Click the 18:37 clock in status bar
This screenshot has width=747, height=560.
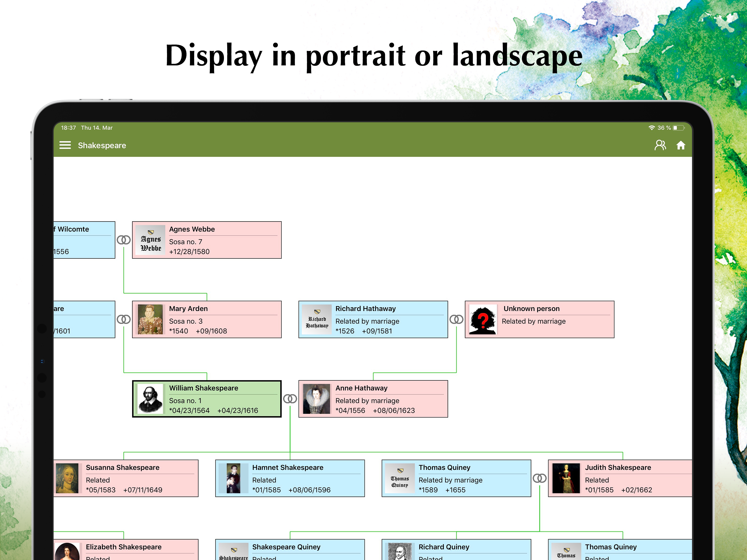[68, 128]
